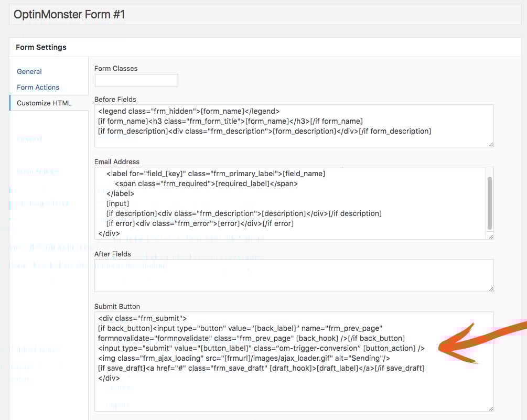Click the After Fields textarea resize handle

pos(491,289)
